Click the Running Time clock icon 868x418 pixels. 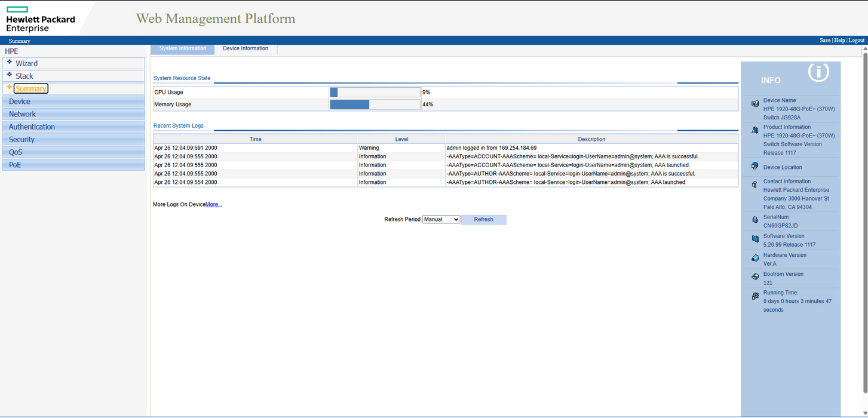[x=754, y=295]
